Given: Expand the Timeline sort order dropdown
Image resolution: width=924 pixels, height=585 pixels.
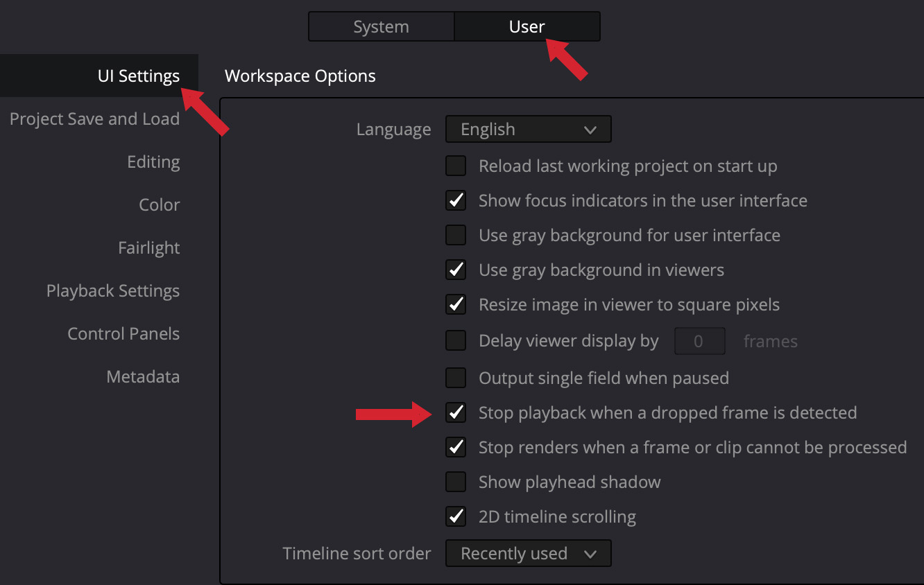Looking at the screenshot, I should pos(528,554).
